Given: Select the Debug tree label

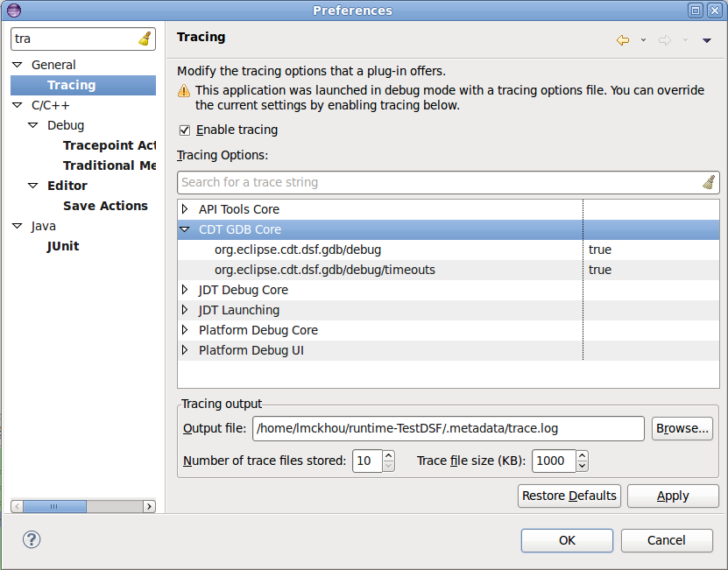Looking at the screenshot, I should pyautogui.click(x=66, y=125).
